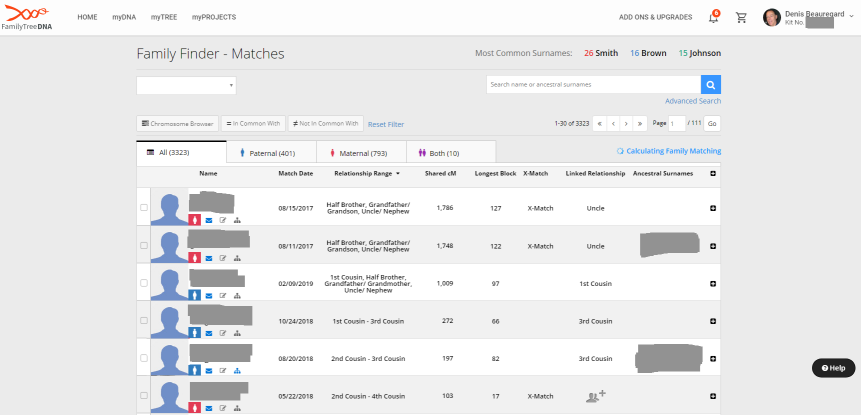This screenshot has width=861, height=415.
Task: Focus the name or ancestral surnames search field
Action: [x=594, y=85]
